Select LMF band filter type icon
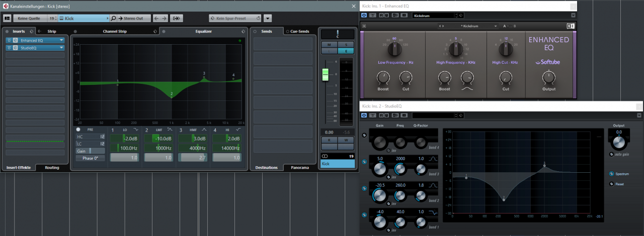 click(170, 130)
